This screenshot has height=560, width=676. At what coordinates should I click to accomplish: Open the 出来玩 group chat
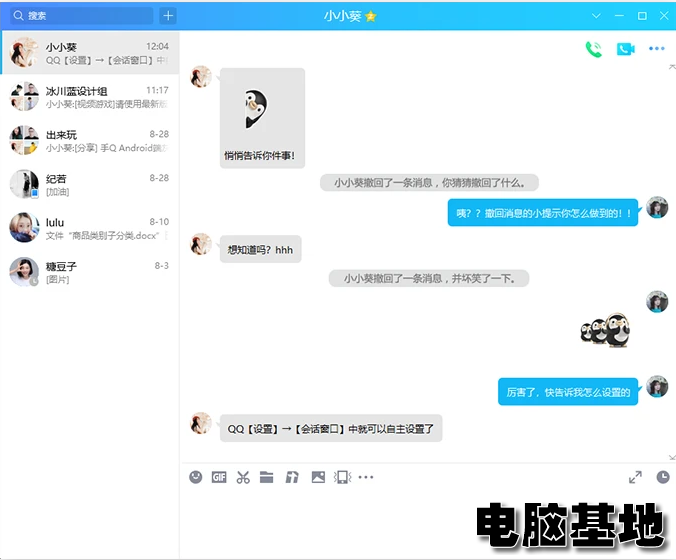pos(90,141)
